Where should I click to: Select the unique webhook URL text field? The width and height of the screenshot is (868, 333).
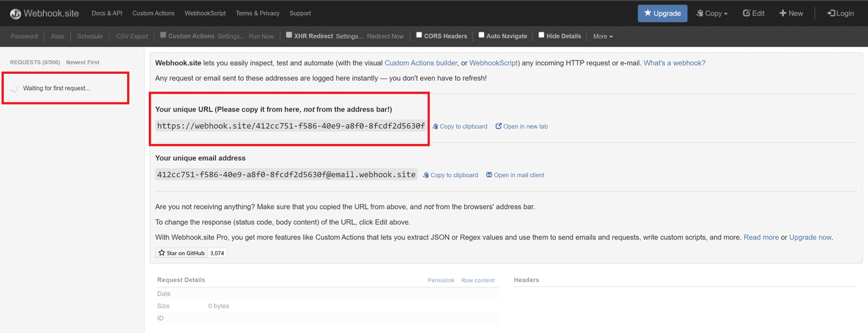coord(291,126)
